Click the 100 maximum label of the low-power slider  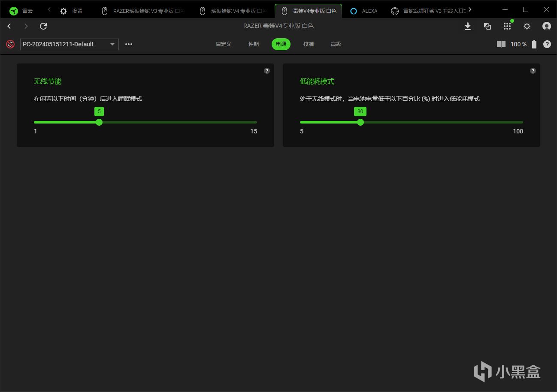(518, 131)
